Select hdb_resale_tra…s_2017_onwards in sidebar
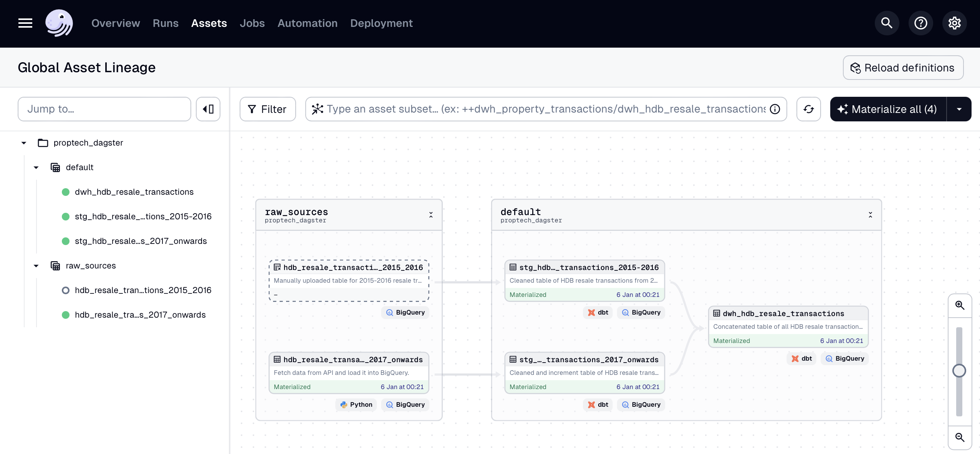This screenshot has height=454, width=980. coord(140,315)
